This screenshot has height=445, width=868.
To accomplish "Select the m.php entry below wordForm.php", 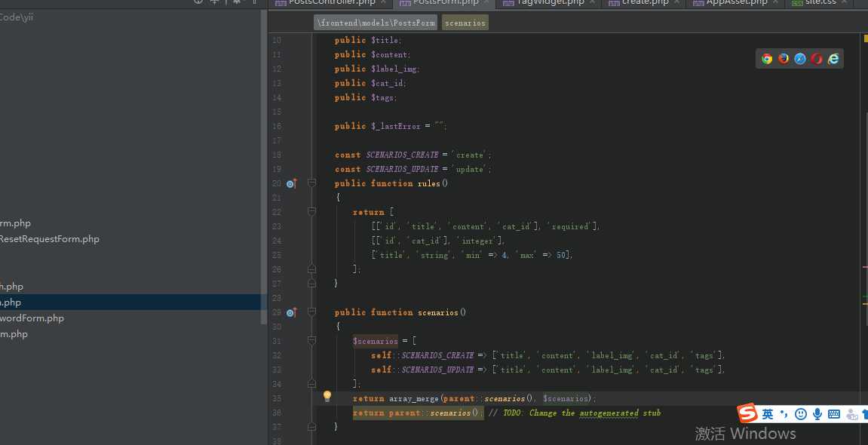I will point(14,334).
